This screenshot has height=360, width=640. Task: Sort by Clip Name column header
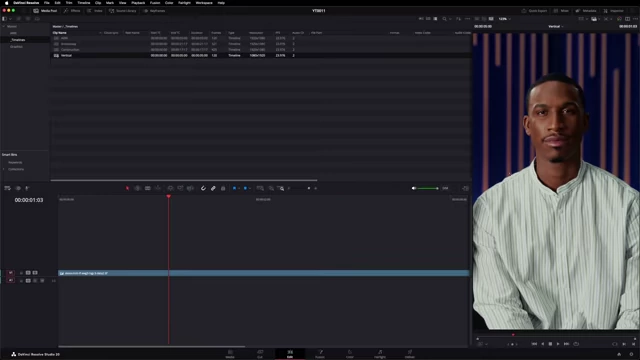click(60, 33)
